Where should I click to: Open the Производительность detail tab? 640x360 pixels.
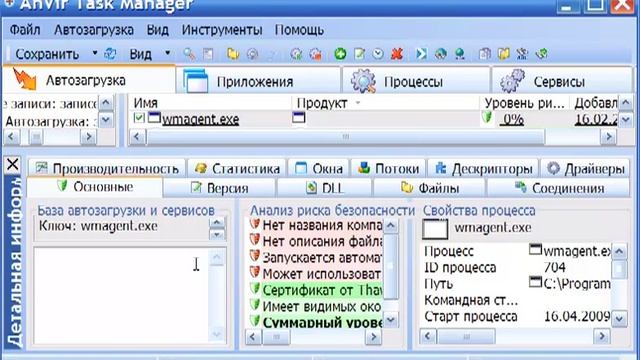pos(107,168)
